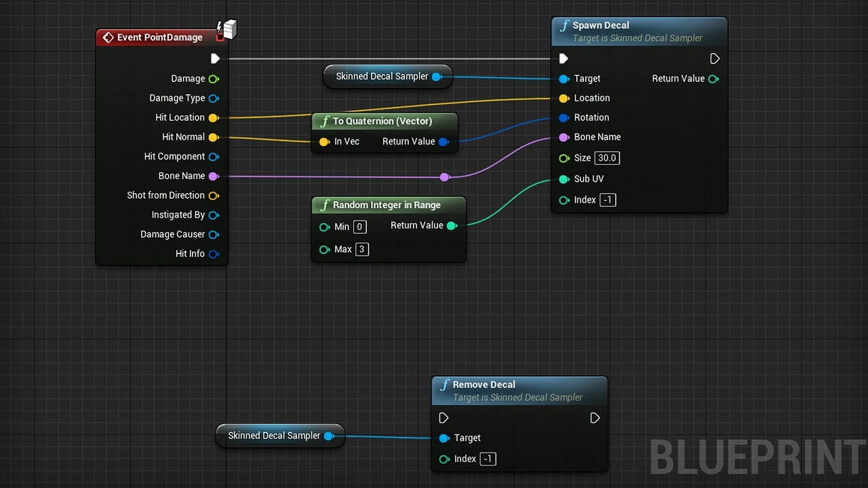Click the Hit Location output pin
The image size is (868, 488).
(x=214, y=118)
